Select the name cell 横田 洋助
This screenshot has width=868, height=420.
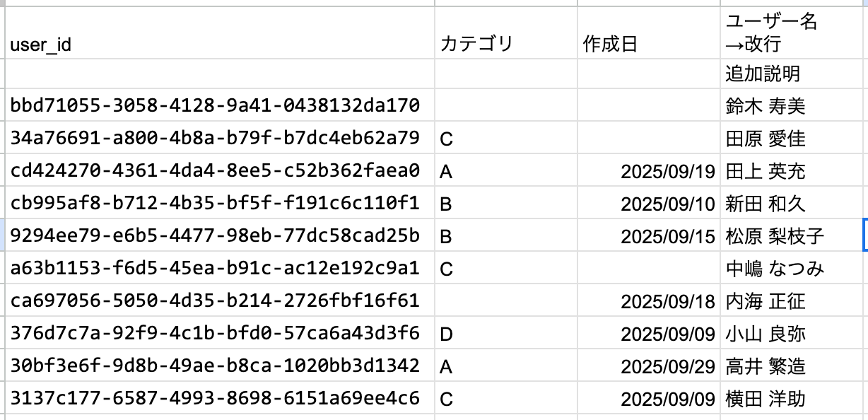[x=794, y=398]
